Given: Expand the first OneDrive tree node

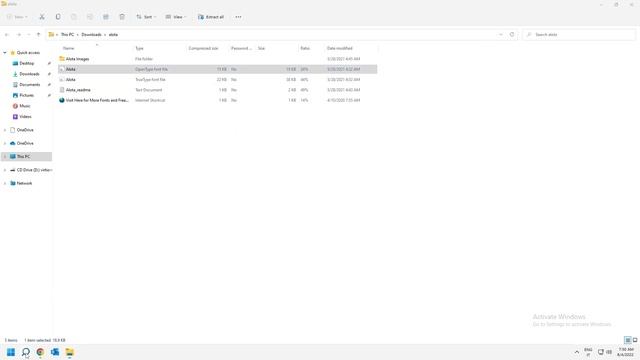Looking at the screenshot, I should tap(5, 130).
